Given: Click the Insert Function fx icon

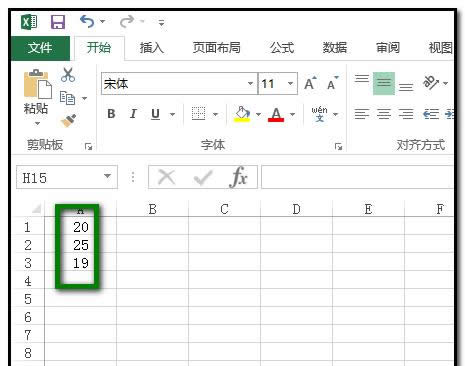Looking at the screenshot, I should pos(239,177).
